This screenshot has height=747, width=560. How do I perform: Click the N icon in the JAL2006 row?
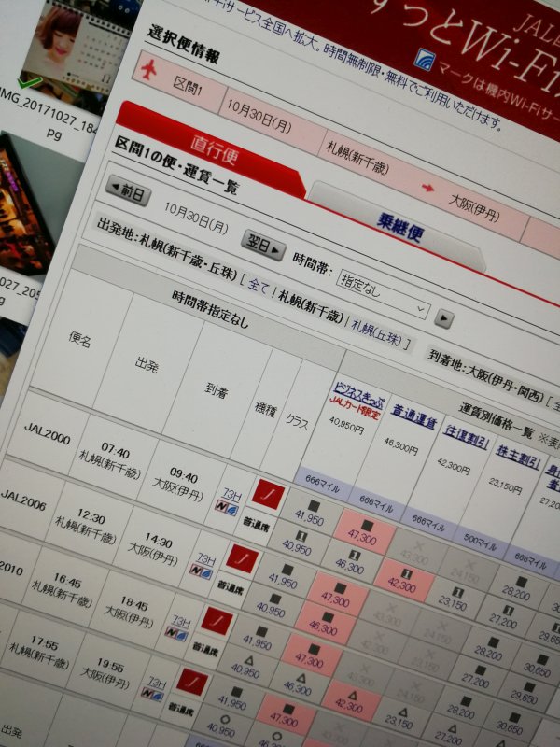[197, 570]
